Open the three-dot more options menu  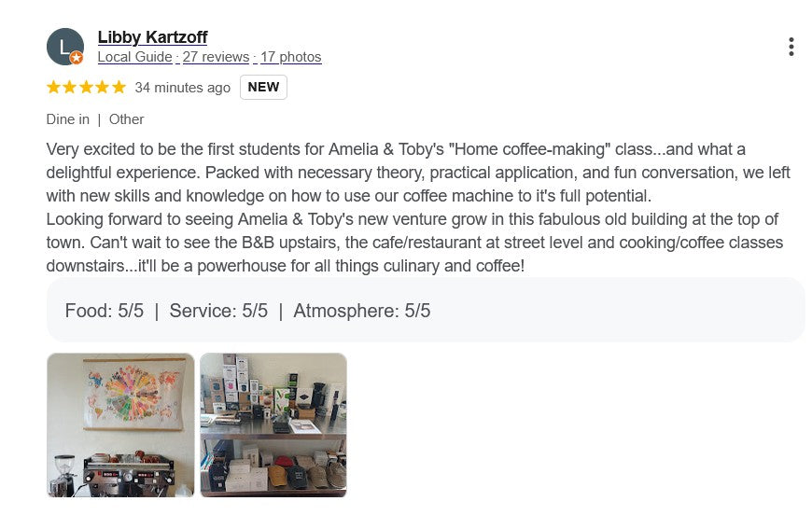click(791, 47)
